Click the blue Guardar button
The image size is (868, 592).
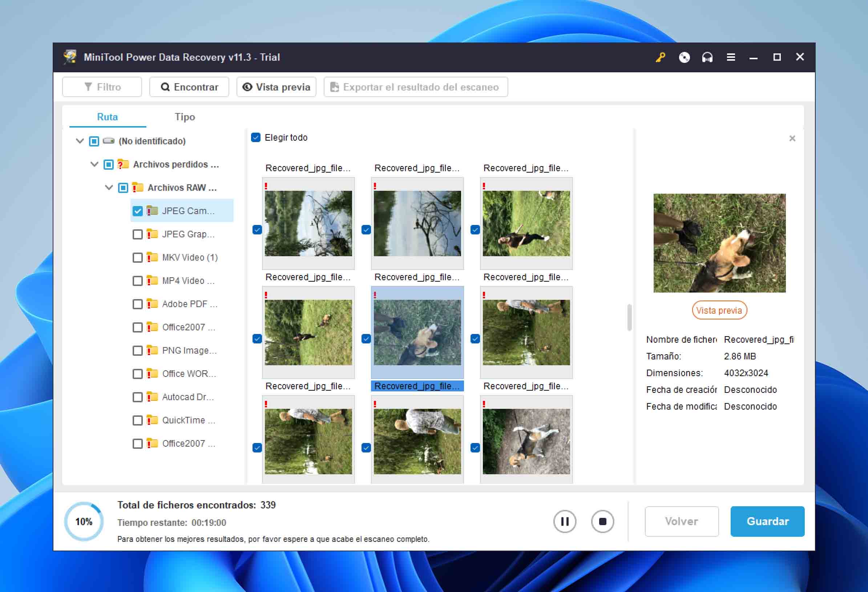click(x=767, y=521)
